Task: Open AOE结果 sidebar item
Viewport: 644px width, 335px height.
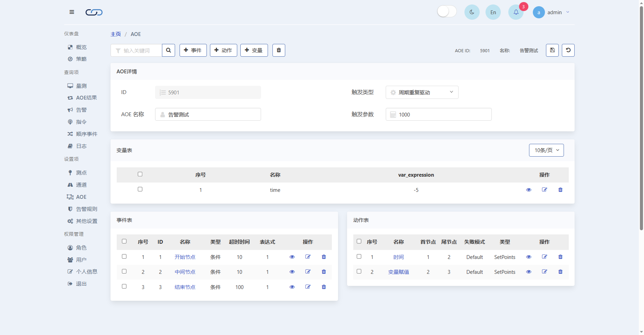Action: pyautogui.click(x=82, y=98)
